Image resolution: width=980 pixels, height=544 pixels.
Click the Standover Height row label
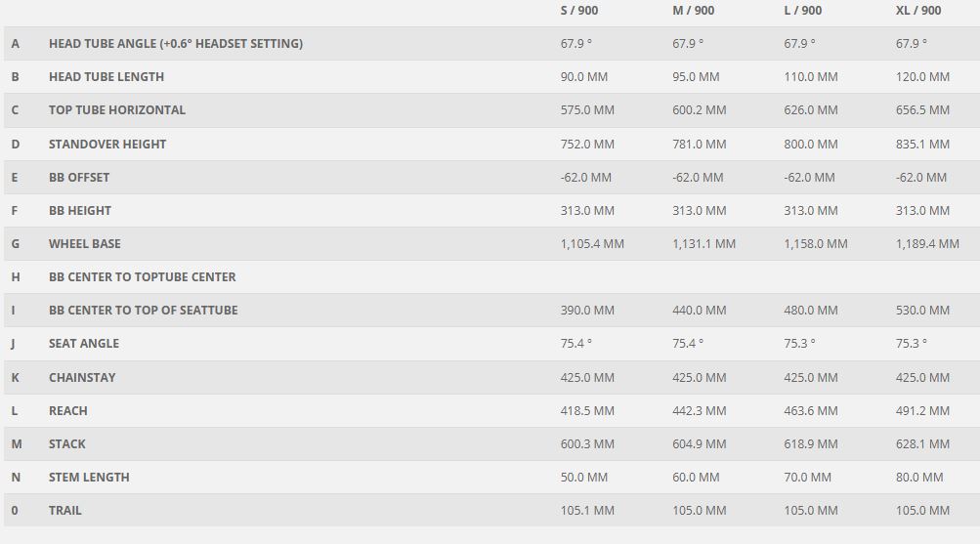[107, 145]
